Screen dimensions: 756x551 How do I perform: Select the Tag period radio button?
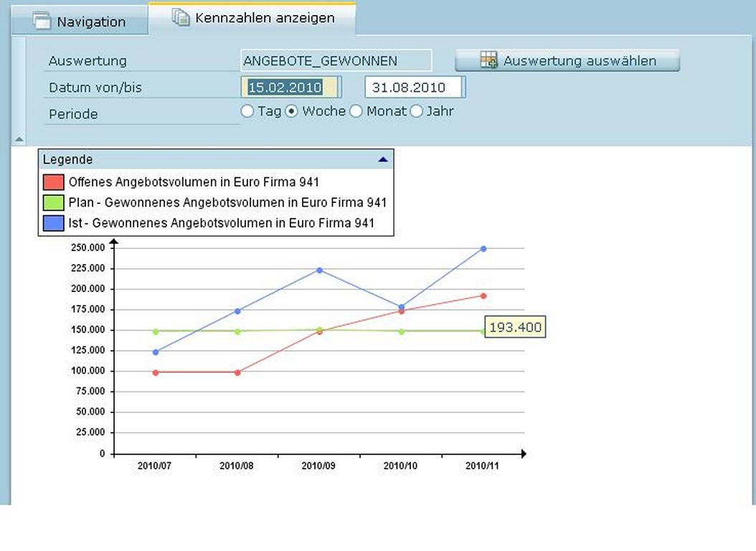247,111
